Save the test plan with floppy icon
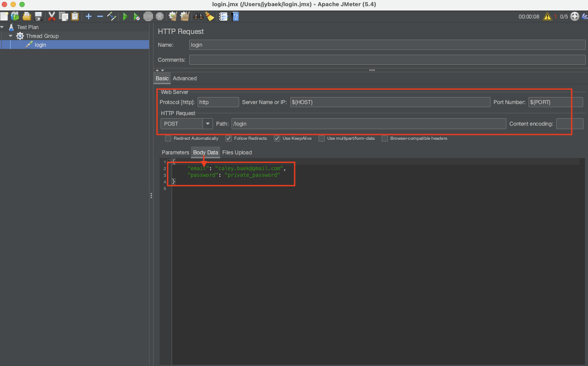The width and height of the screenshot is (588, 366). pyautogui.click(x=39, y=17)
